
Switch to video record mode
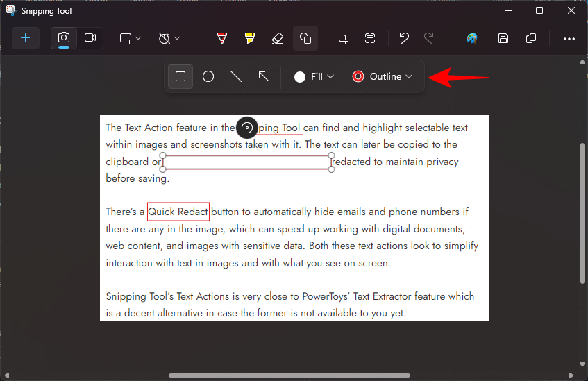(90, 38)
